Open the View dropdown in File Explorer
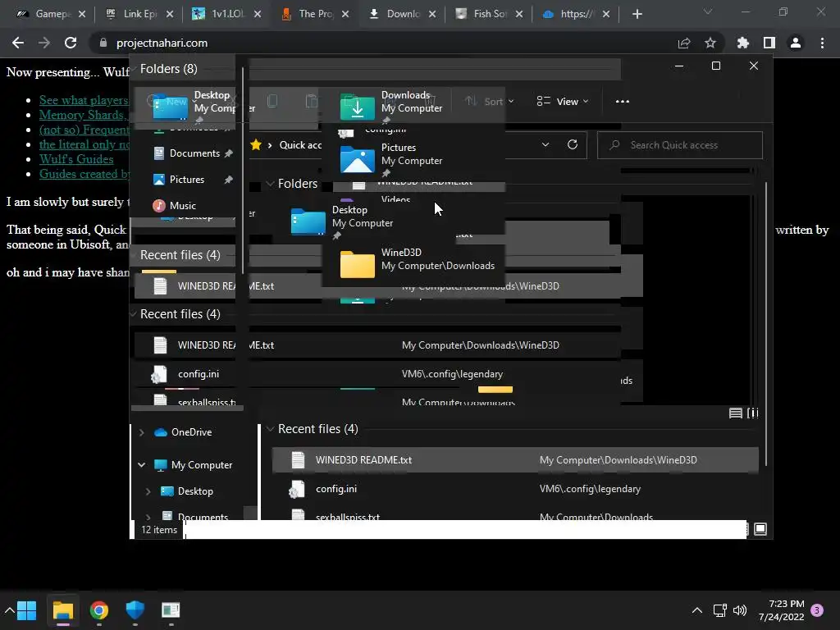Screen dimensions: 840x630 [x=563, y=101]
